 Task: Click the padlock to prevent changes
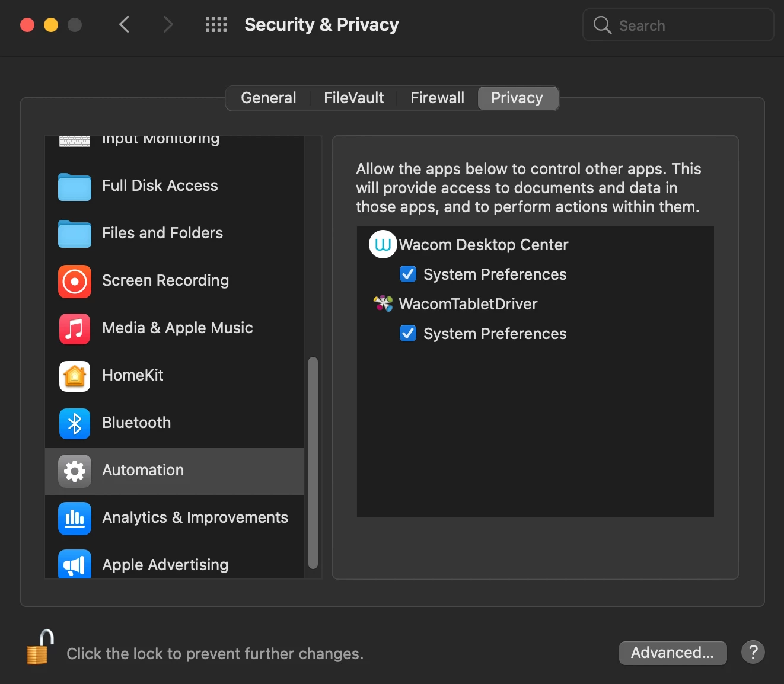[x=40, y=647]
